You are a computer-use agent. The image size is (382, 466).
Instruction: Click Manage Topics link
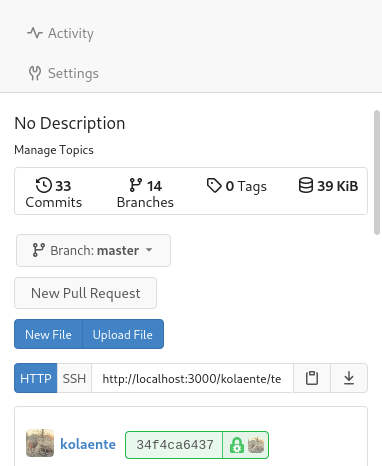coord(54,150)
